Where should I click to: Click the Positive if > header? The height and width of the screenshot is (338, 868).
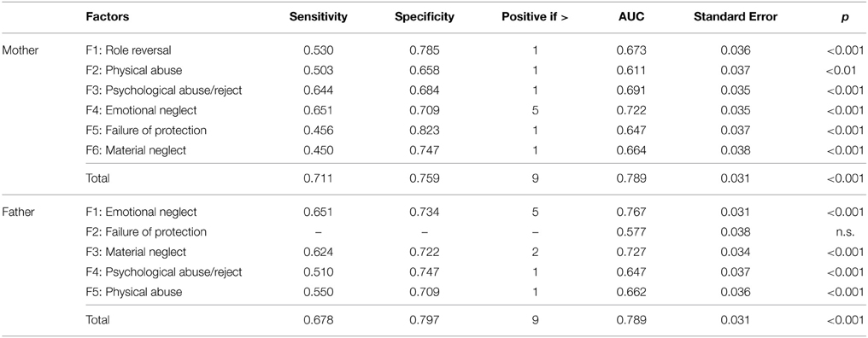coord(537,17)
